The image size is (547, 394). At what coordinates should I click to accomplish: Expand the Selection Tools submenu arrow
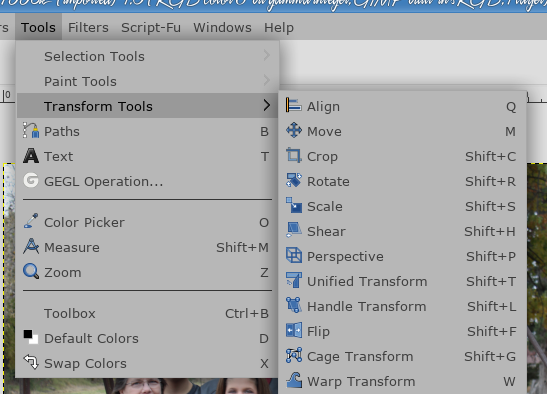pyautogui.click(x=267, y=55)
